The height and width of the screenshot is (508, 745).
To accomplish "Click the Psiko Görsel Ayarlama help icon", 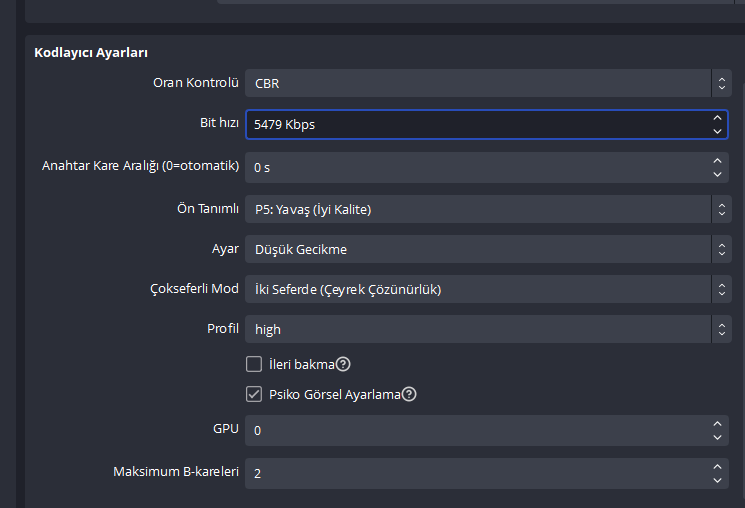I will (x=409, y=394).
